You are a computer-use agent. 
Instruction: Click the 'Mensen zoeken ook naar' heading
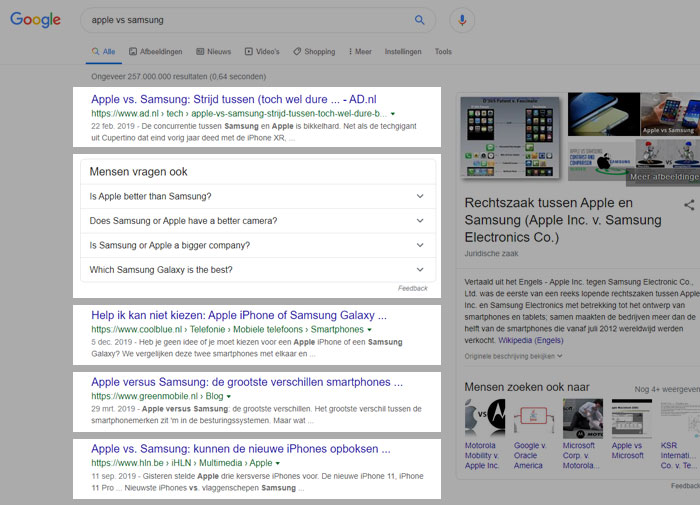pyautogui.click(x=527, y=387)
